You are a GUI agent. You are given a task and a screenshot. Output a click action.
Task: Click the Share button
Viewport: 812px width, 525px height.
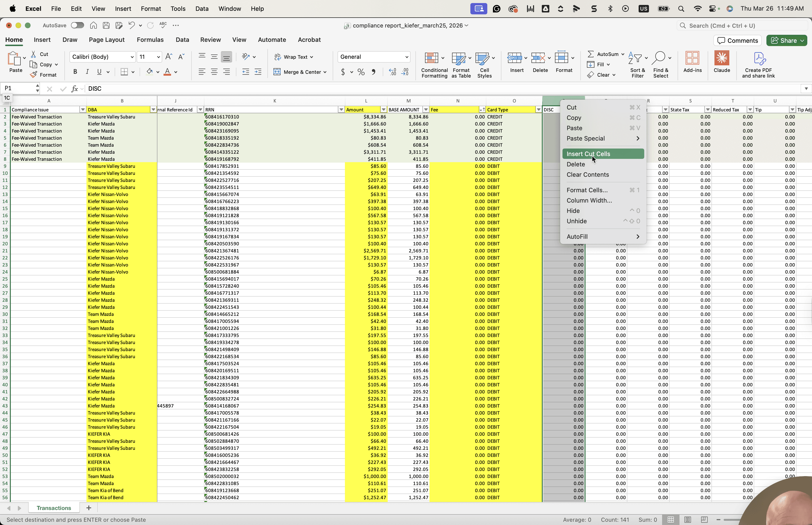[787, 41]
